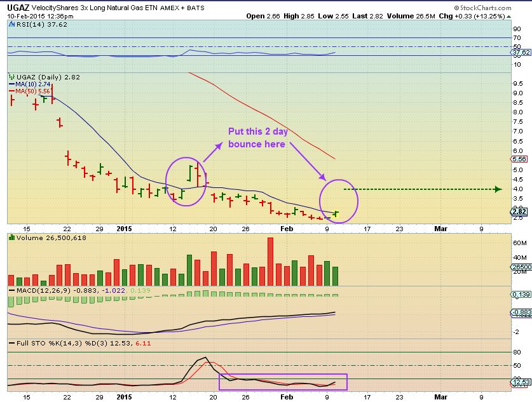Click the 2.82 last price label
Viewport: 532px width, 402px height.
pos(519,211)
